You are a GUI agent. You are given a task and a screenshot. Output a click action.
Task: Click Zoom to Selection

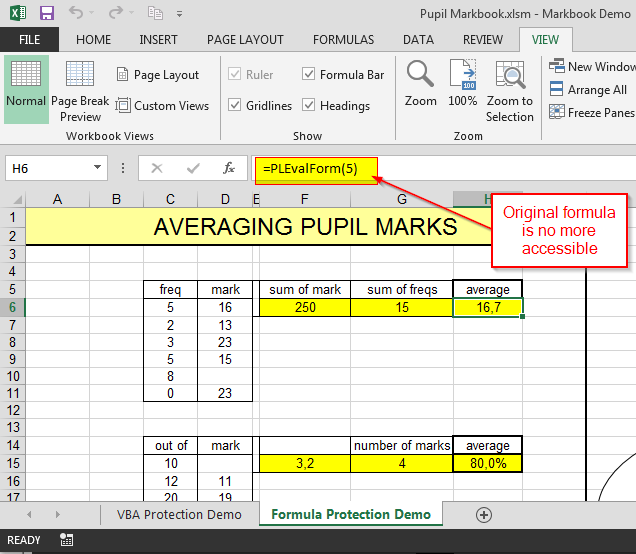pyautogui.click(x=510, y=90)
